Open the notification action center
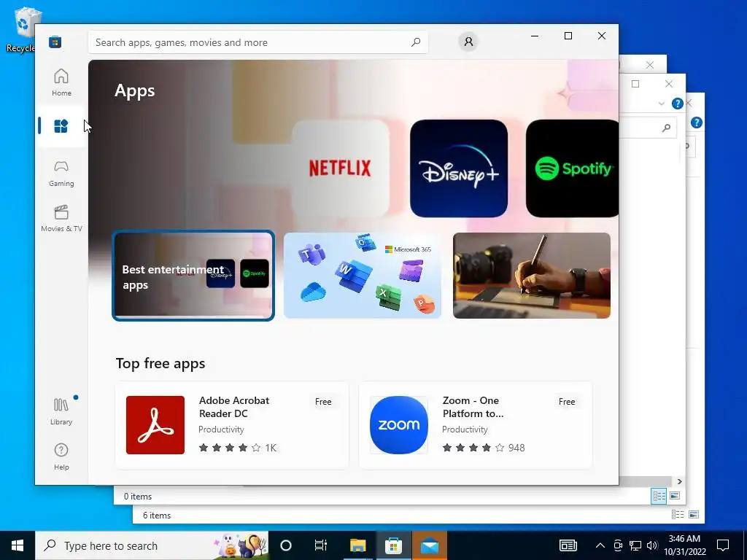 (723, 545)
